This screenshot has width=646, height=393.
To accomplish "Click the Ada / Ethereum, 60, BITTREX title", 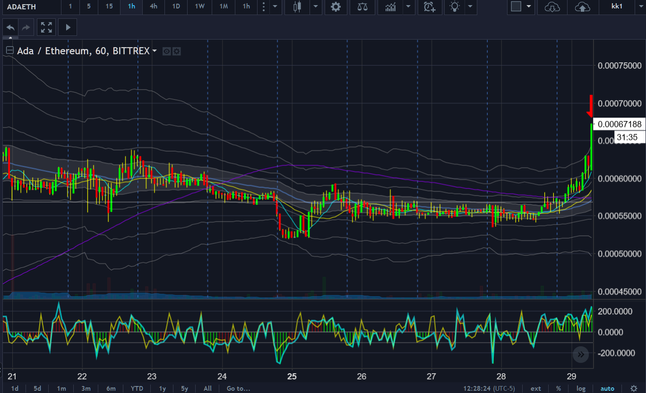I will point(83,51).
